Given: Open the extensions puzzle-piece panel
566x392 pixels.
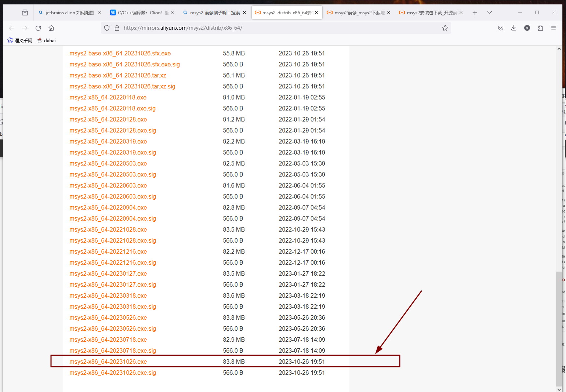Looking at the screenshot, I should click(540, 28).
